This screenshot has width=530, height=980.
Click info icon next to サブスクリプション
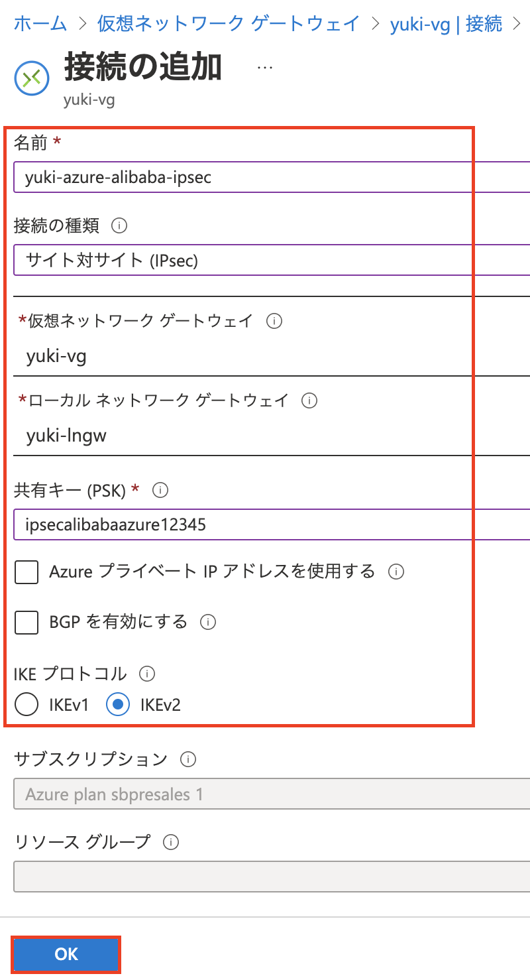[x=188, y=759]
